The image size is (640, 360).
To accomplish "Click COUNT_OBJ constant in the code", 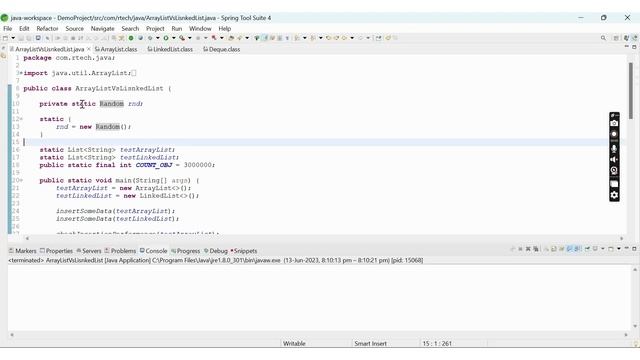I will tap(154, 165).
